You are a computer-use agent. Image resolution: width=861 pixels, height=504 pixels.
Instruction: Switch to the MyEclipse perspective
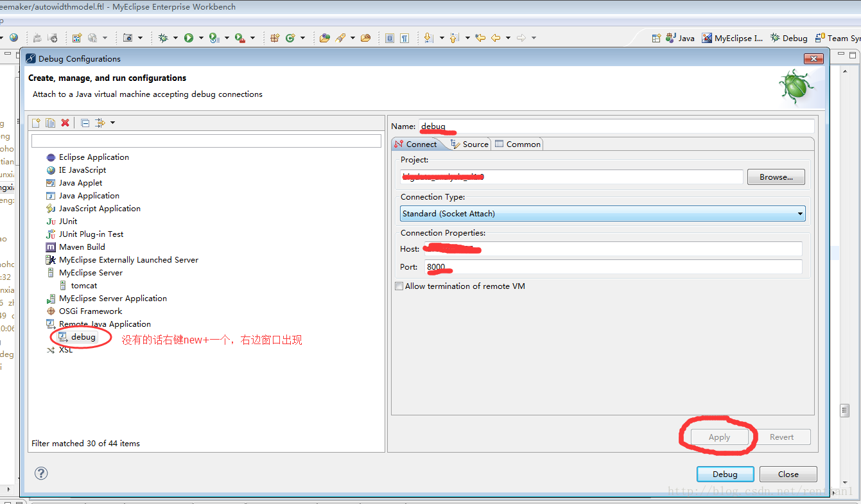click(733, 38)
